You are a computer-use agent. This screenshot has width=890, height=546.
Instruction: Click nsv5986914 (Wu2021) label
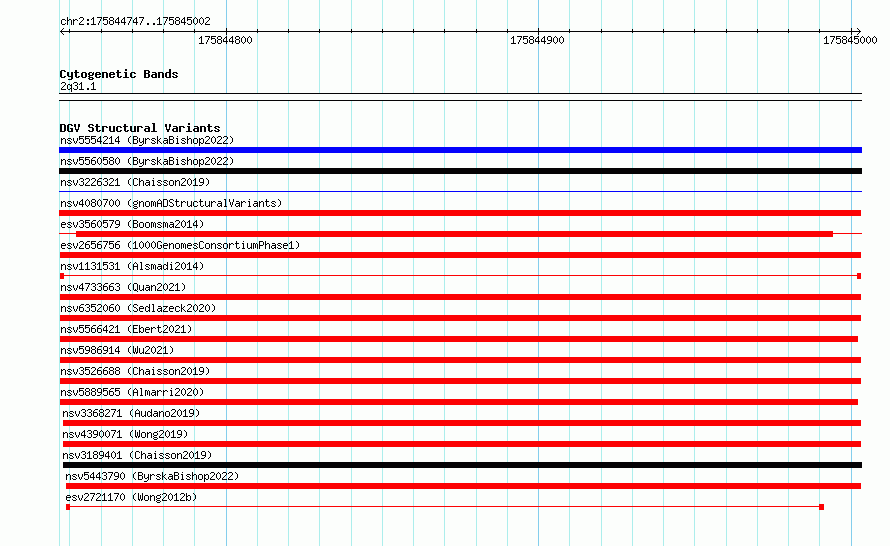point(117,350)
